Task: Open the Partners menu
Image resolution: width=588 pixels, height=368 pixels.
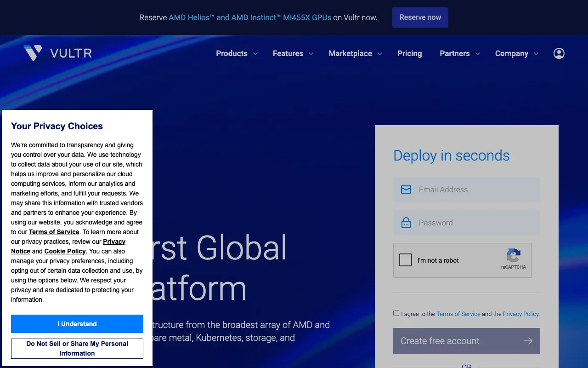Action: 455,53
